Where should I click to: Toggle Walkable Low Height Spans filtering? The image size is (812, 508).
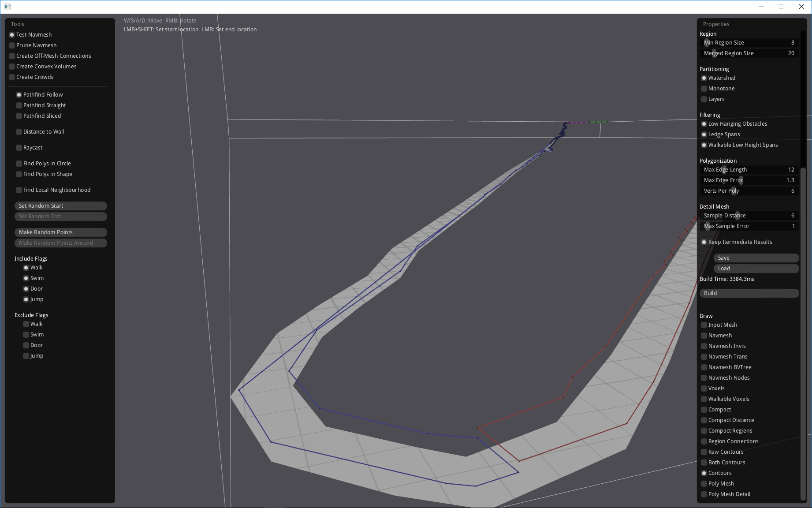pos(704,145)
